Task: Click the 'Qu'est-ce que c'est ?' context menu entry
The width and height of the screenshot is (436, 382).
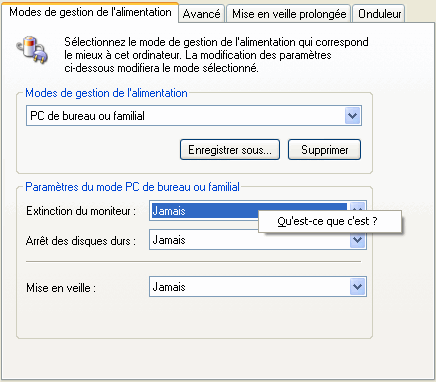Action: (330, 221)
